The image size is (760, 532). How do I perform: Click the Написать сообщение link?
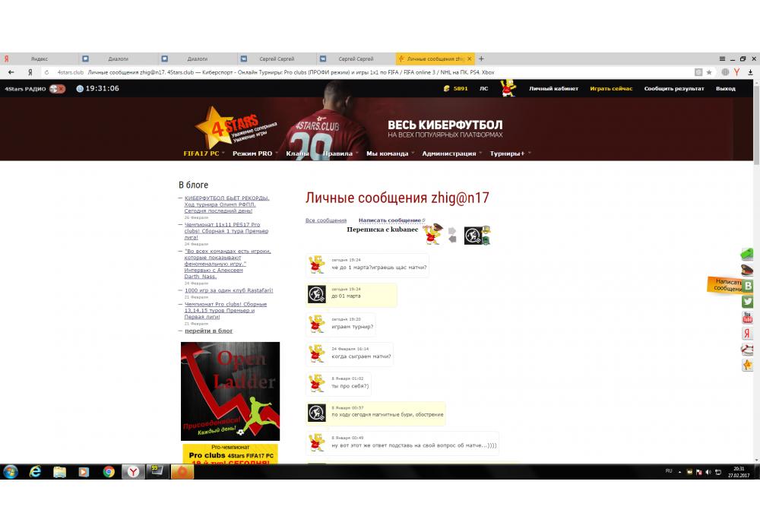[x=390, y=220]
